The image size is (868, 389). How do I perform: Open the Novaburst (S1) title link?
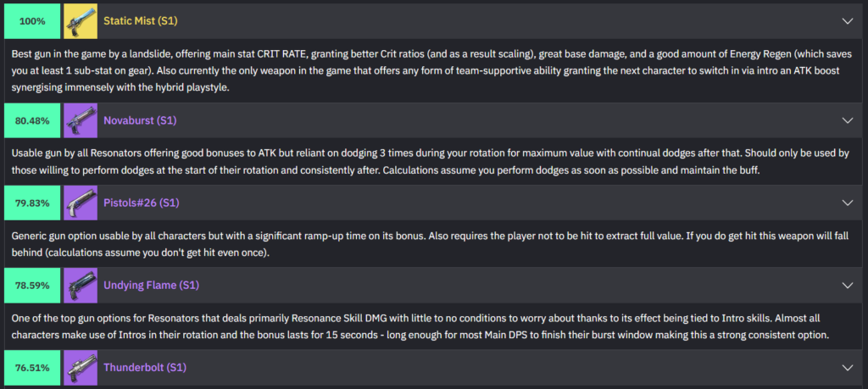click(x=140, y=120)
